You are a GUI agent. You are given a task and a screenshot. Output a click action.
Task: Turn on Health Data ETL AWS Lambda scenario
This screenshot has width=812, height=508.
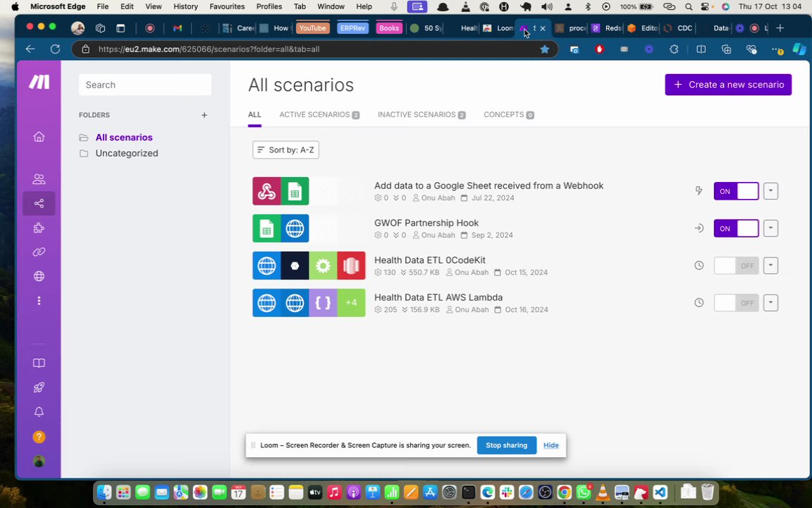point(736,303)
